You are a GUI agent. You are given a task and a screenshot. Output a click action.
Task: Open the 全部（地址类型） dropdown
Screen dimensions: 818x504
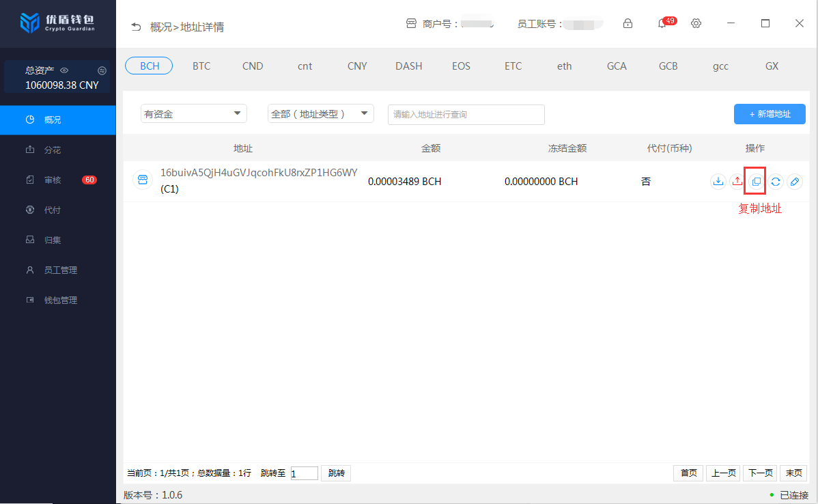pos(320,114)
